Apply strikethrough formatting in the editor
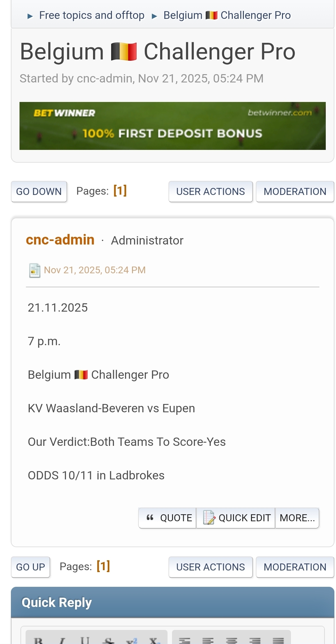336x644 pixels. point(109,640)
